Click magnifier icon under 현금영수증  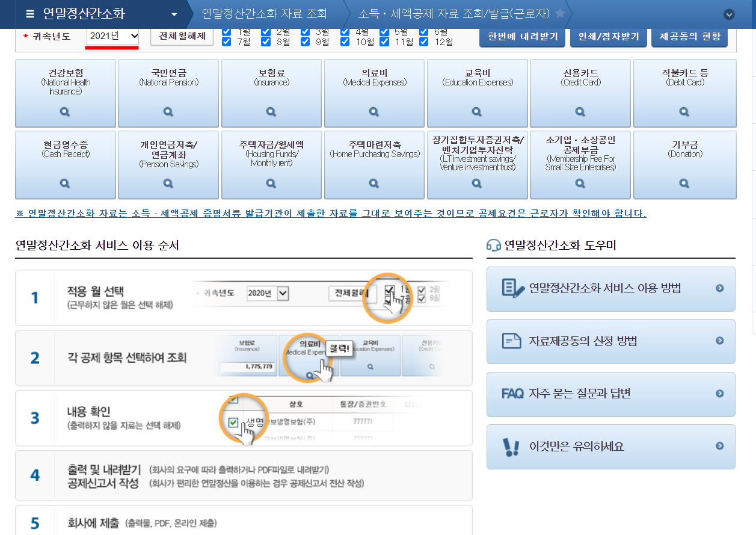click(66, 184)
